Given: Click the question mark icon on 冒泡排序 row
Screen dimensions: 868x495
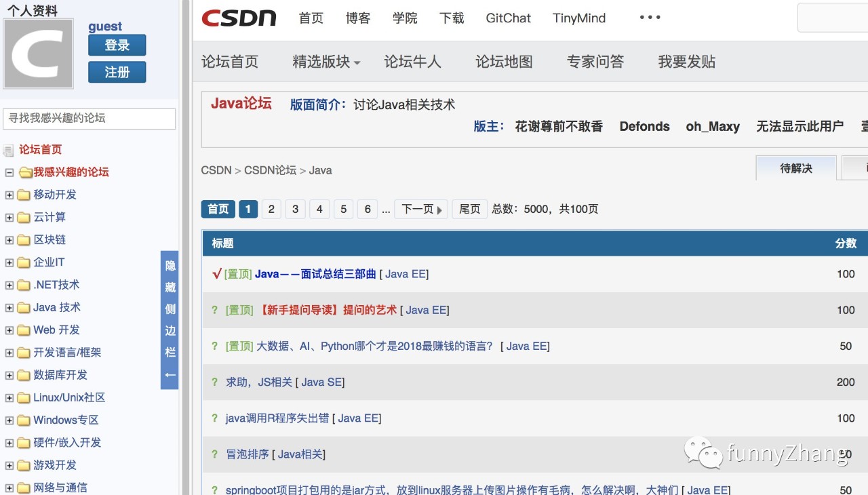Looking at the screenshot, I should pyautogui.click(x=215, y=454).
